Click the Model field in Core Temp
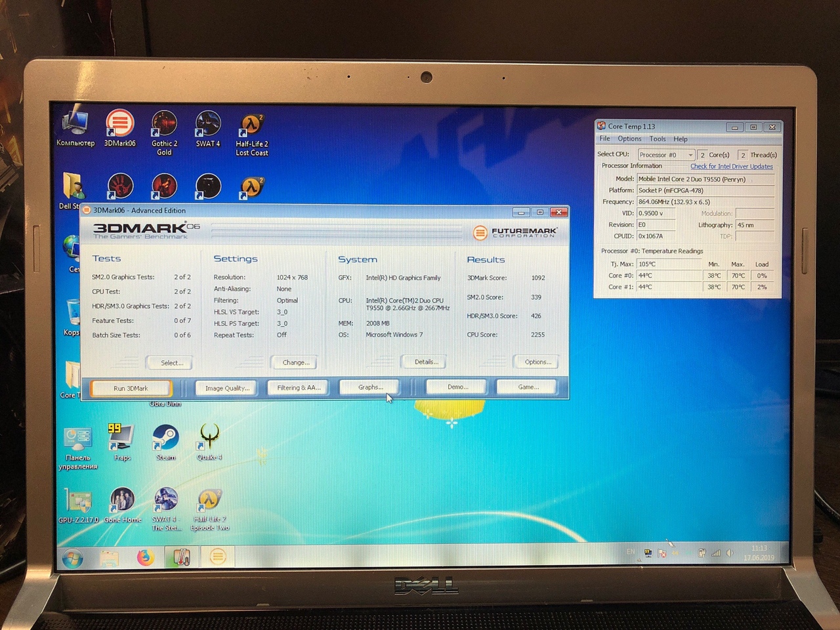This screenshot has width=840, height=630. (705, 179)
